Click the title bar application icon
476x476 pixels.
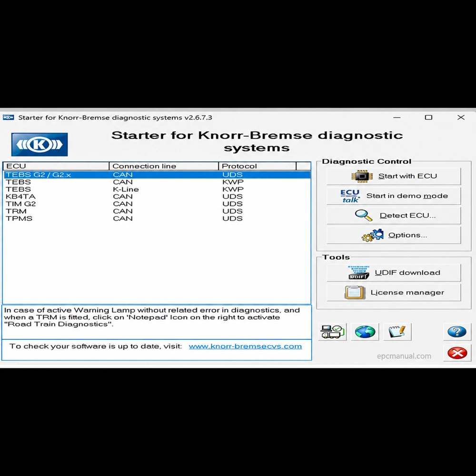point(8,118)
